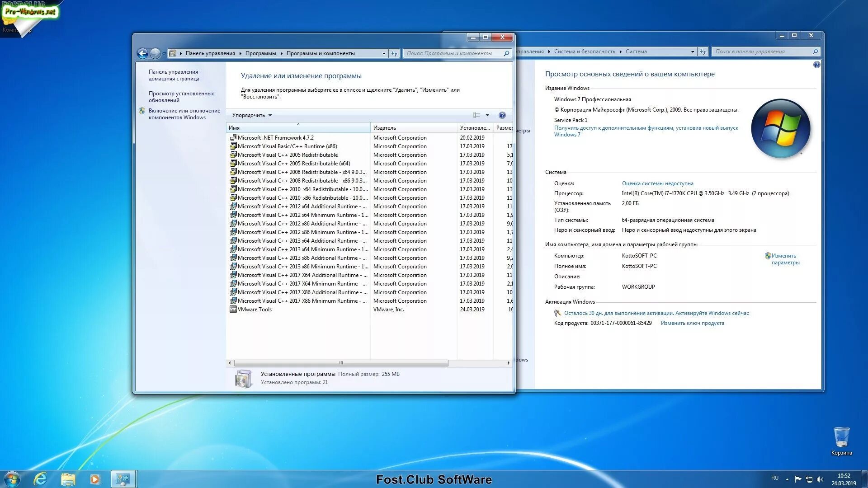
Task: Click the horizontal scrollbar in programs list
Action: point(341,363)
